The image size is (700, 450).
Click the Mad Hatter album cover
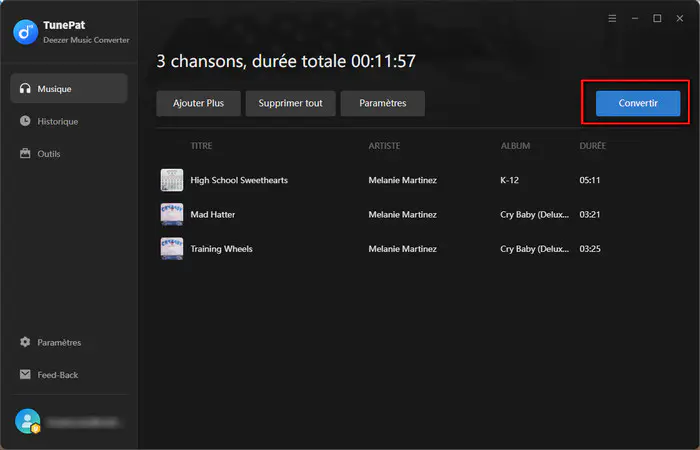pyautogui.click(x=172, y=214)
